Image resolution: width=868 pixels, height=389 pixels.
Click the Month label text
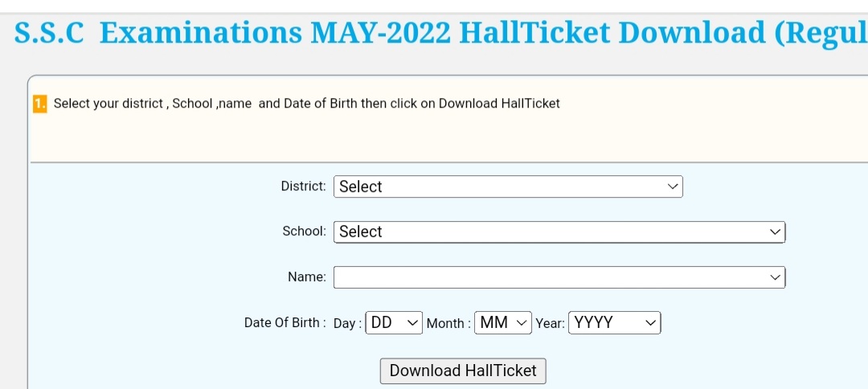point(448,323)
